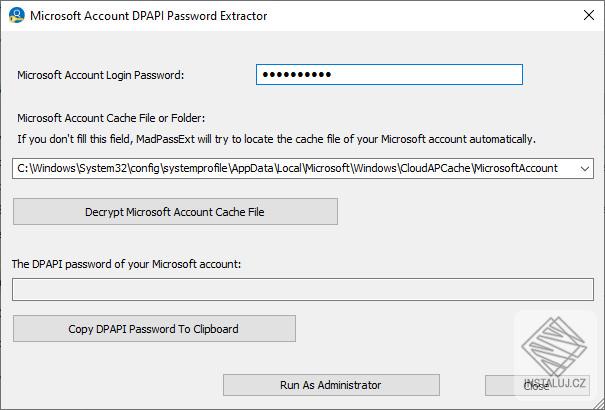
Task: Click the DPAPI password of your account label
Action: coord(127,264)
